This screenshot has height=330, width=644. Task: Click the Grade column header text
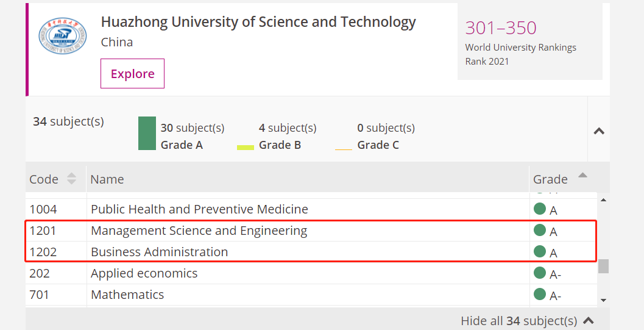(550, 179)
